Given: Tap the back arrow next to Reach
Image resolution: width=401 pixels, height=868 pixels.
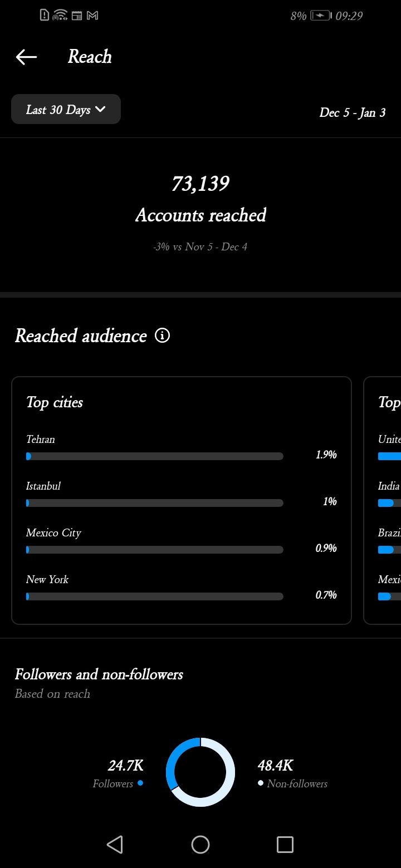Looking at the screenshot, I should pyautogui.click(x=26, y=57).
